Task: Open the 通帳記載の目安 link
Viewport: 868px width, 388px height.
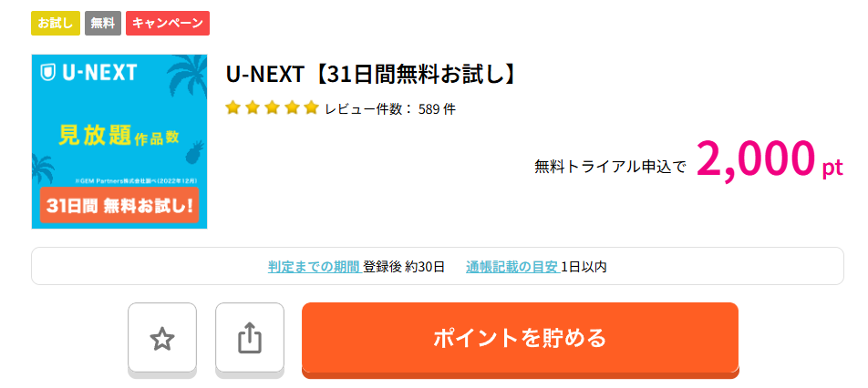Action: 511,267
